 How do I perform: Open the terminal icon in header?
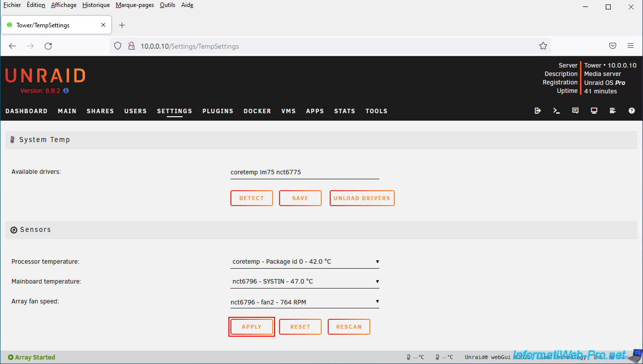pyautogui.click(x=556, y=111)
